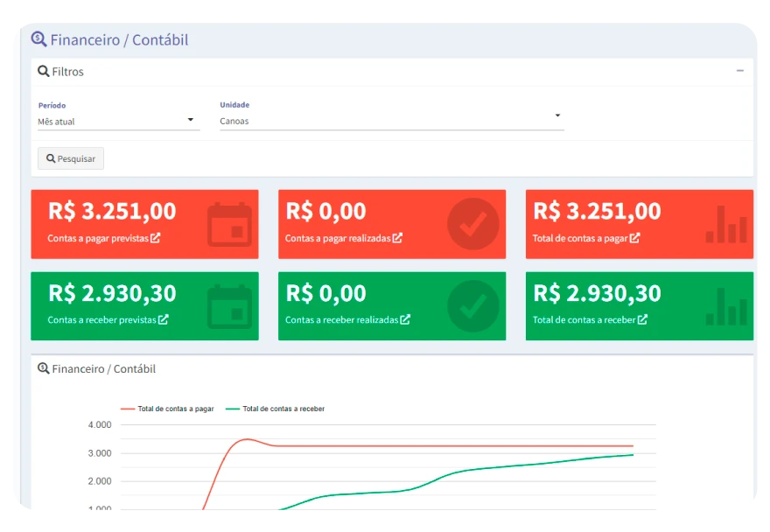Click the Total de contas a receber label link

[x=584, y=320]
